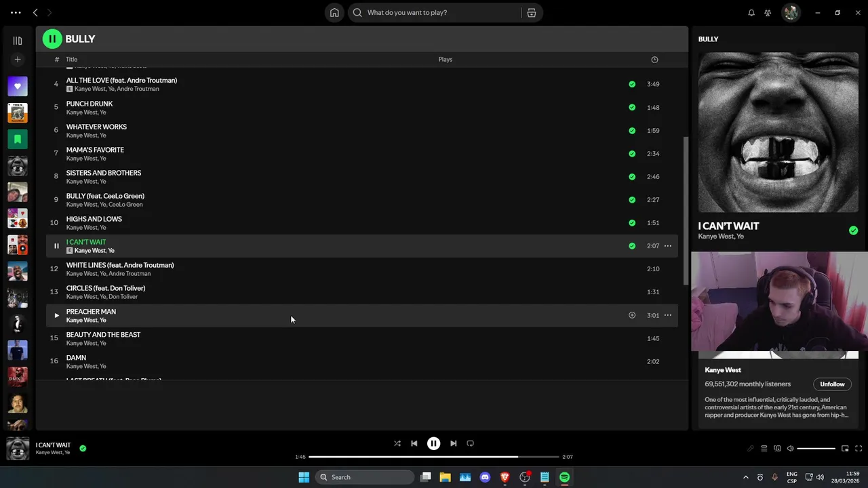
Task: Seek on the song progress bar
Action: coord(434,457)
